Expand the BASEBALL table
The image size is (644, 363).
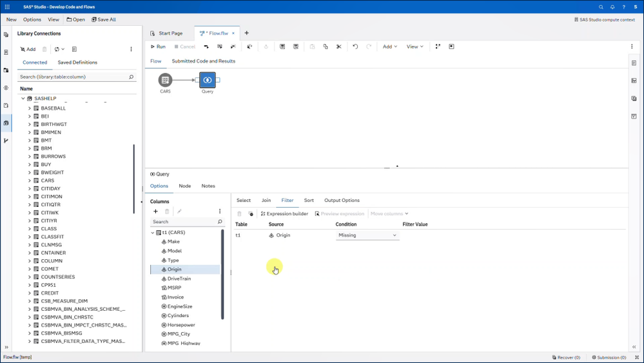30,108
